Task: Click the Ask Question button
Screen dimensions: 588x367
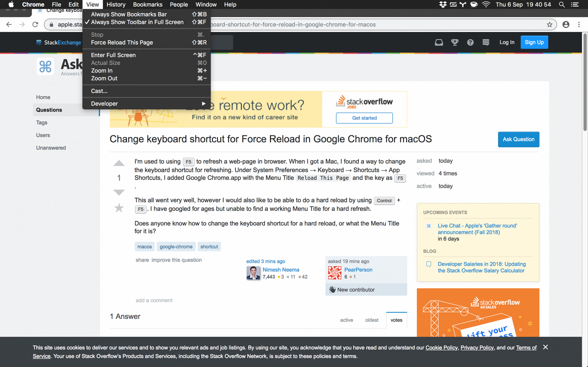Action: tap(518, 139)
